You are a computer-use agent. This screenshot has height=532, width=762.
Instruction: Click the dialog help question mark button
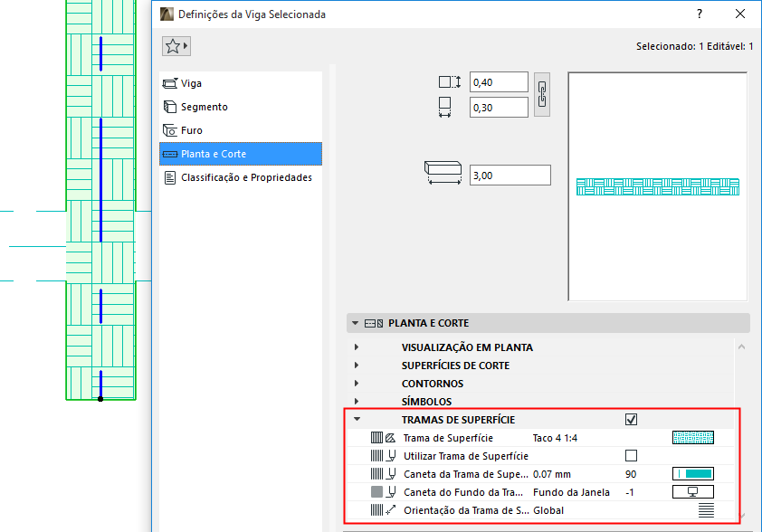pos(699,14)
